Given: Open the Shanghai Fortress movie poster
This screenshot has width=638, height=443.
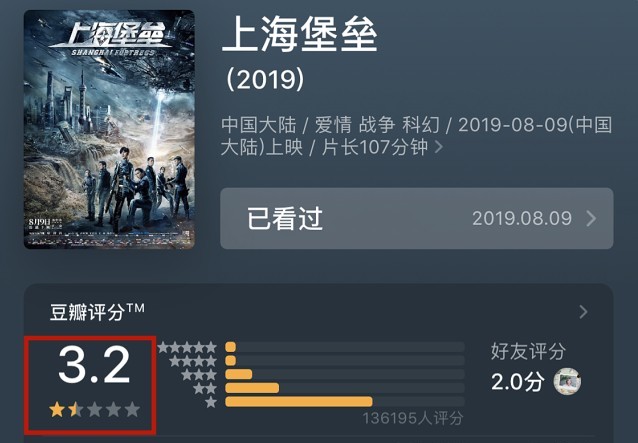Looking at the screenshot, I should (109, 129).
